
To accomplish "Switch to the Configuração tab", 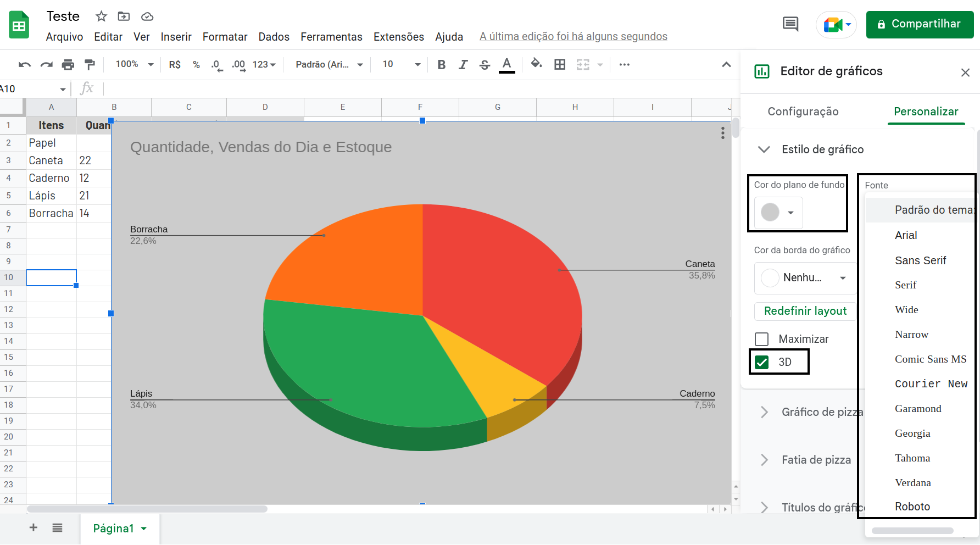I will point(803,112).
